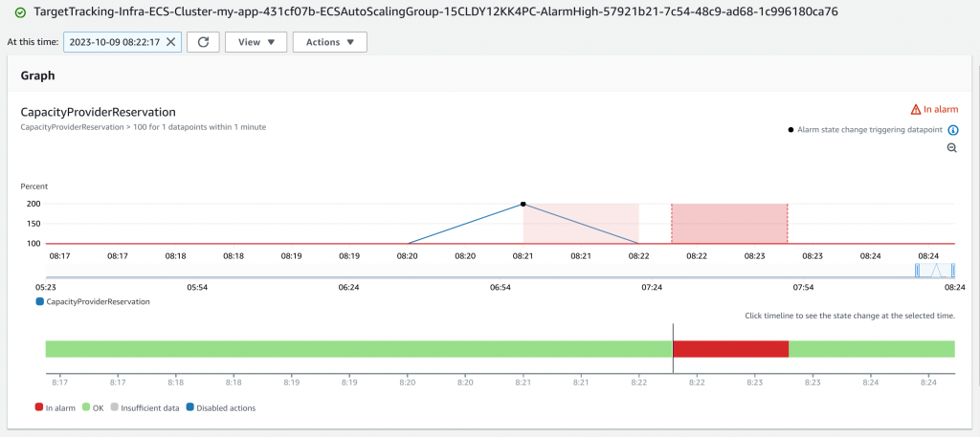Click the red In alarm timeline segment
The width and height of the screenshot is (980, 437).
730,349
